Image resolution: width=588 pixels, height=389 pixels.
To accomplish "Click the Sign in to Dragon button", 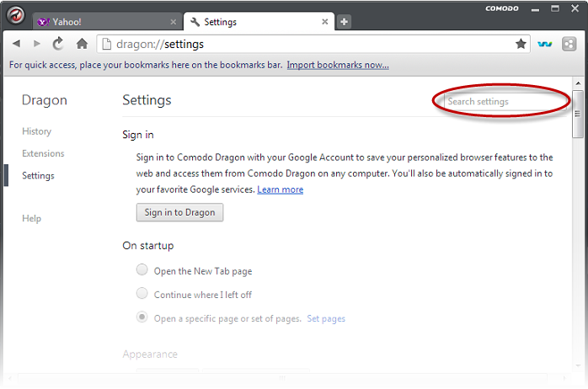I will [179, 212].
